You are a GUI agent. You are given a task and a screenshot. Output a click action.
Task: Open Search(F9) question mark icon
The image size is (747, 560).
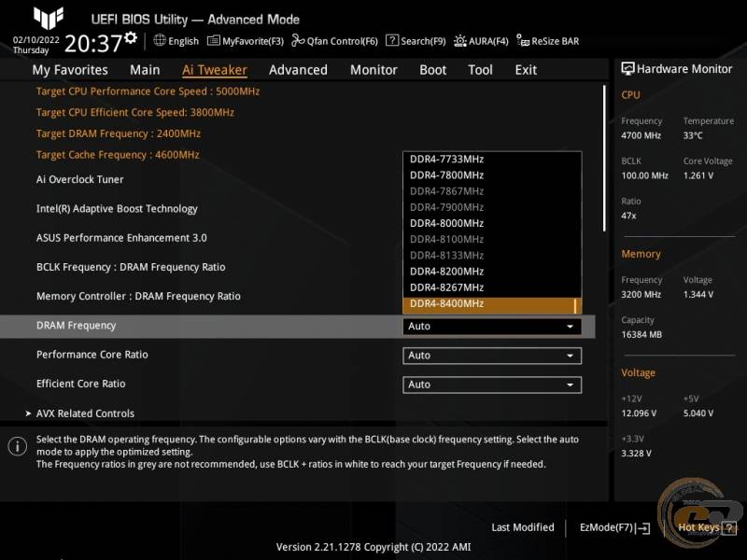(x=392, y=40)
